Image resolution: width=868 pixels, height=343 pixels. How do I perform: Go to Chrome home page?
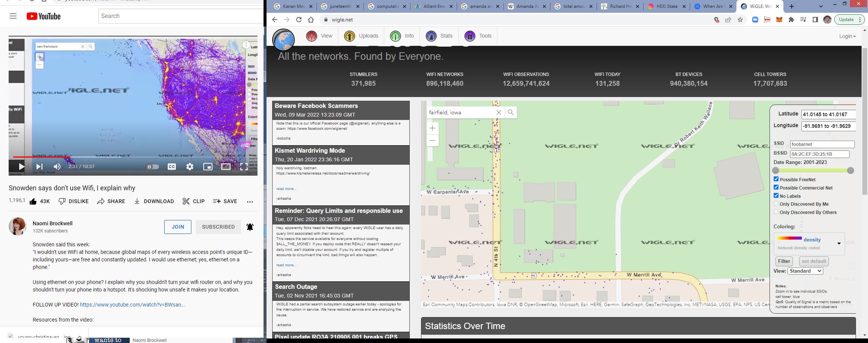tap(311, 20)
